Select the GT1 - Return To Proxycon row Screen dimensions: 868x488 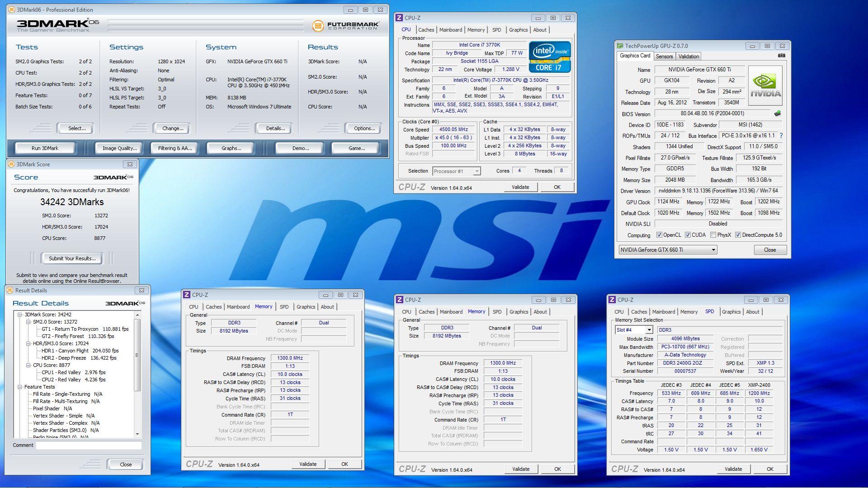[x=85, y=329]
